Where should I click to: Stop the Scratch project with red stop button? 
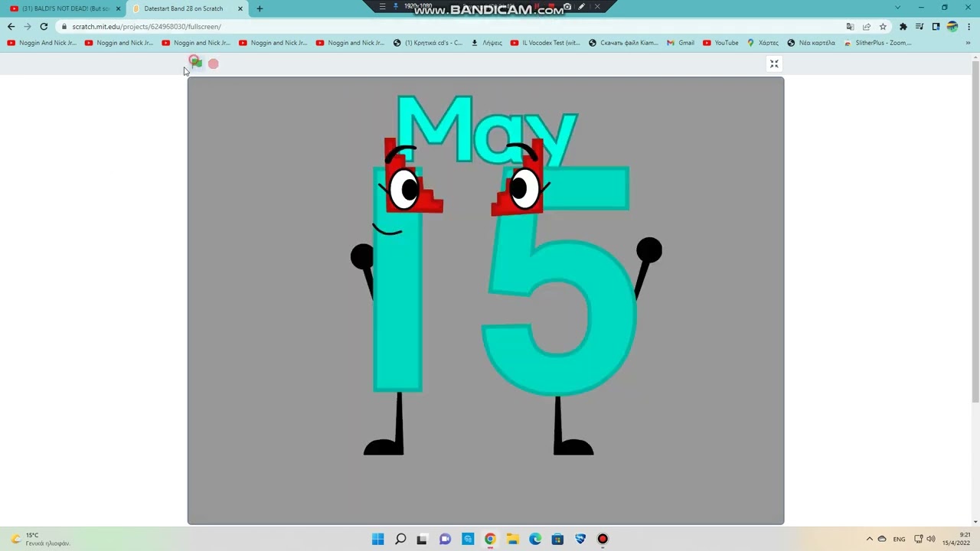(x=214, y=64)
